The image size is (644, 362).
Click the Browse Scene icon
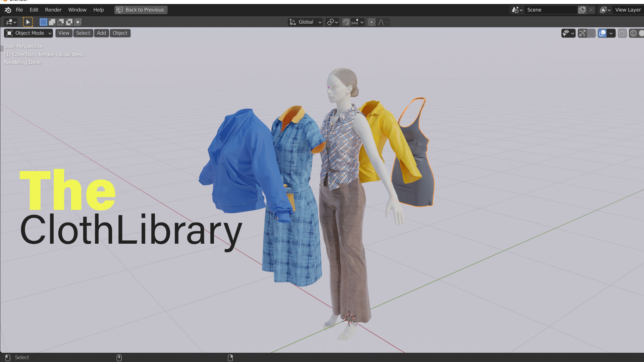[x=516, y=10]
